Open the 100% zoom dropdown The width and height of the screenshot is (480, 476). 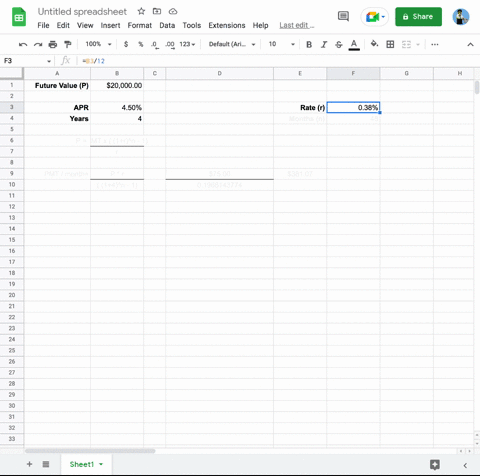pos(98,44)
